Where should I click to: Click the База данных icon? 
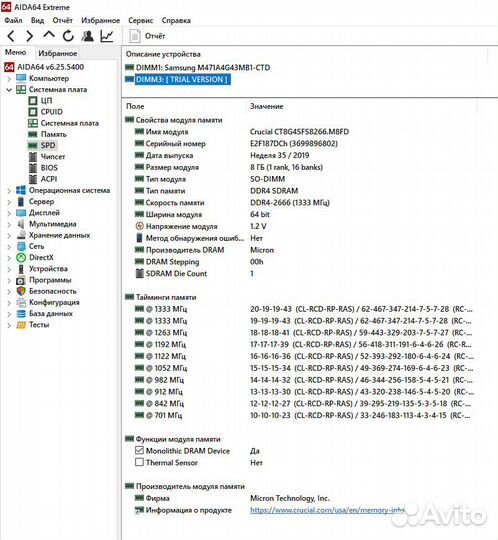[x=21, y=314]
